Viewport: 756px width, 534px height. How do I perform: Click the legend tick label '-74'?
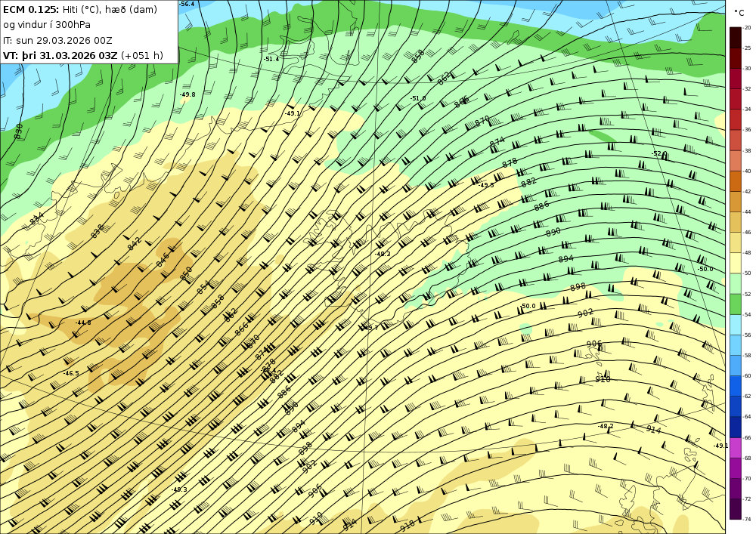click(747, 520)
